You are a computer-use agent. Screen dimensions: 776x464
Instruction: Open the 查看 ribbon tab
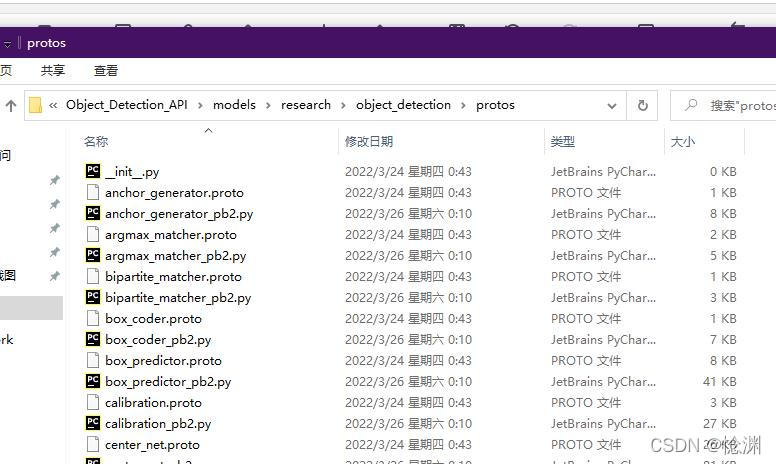click(x=105, y=71)
